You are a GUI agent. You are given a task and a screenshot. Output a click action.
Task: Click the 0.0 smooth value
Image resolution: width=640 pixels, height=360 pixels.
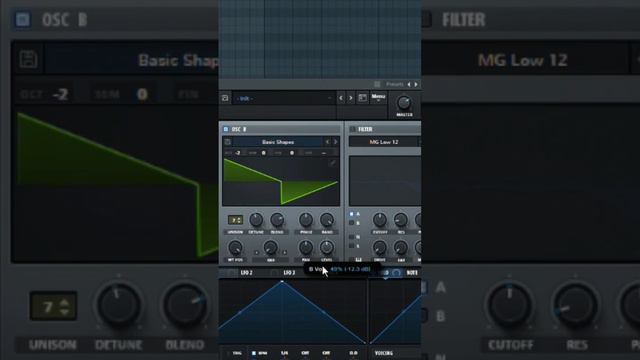pyautogui.click(x=353, y=353)
